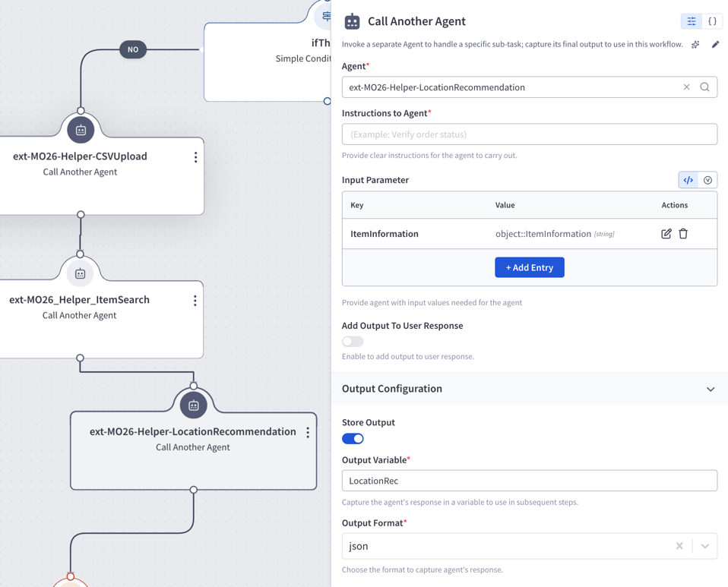
Task: Edit the node description with pencil icon
Action: [715, 45]
